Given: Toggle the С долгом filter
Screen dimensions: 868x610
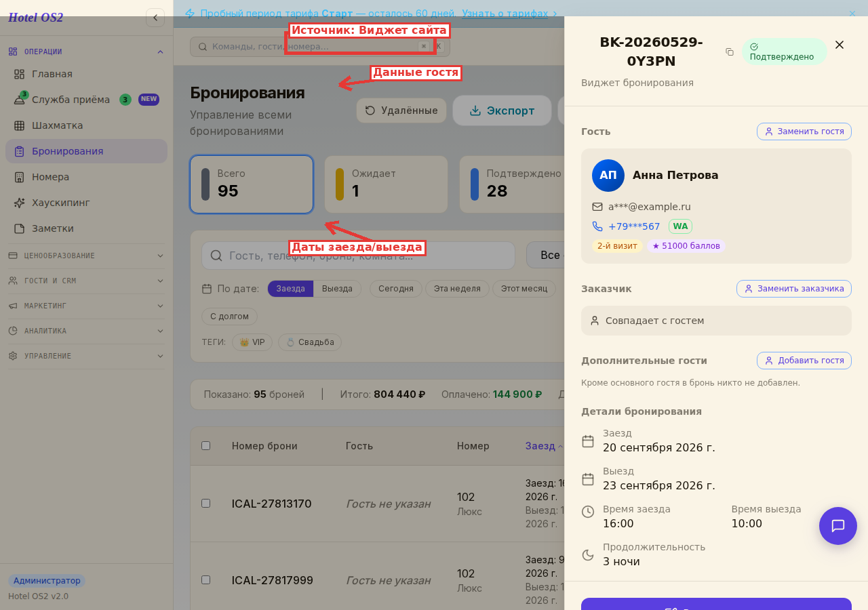Looking at the screenshot, I should click(x=229, y=317).
